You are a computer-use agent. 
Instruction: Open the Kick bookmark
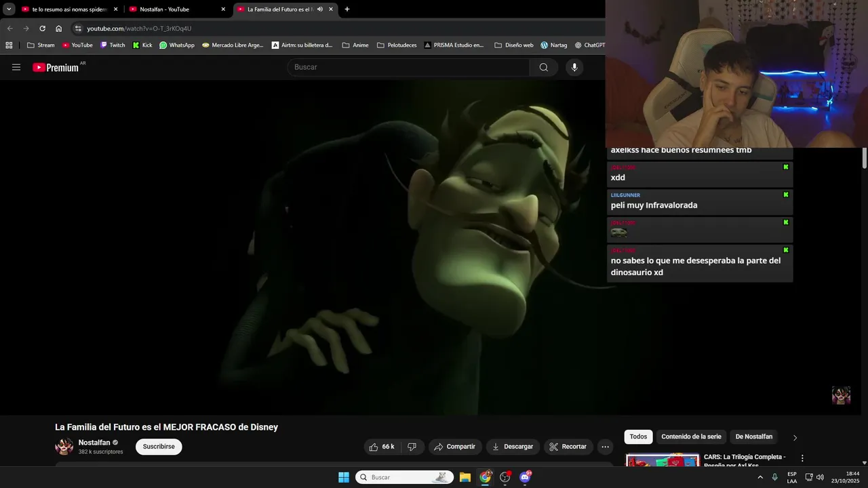point(142,45)
